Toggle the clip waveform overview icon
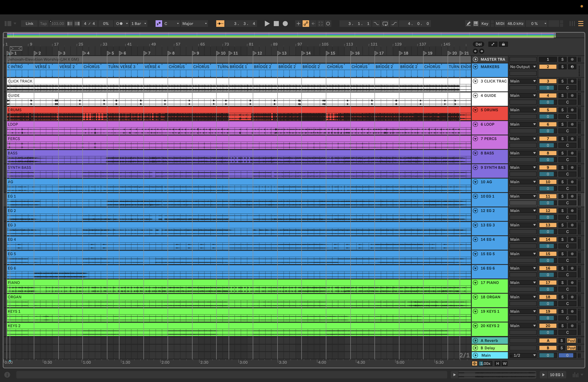The width and height of the screenshot is (588, 382). pyautogui.click(x=474, y=363)
